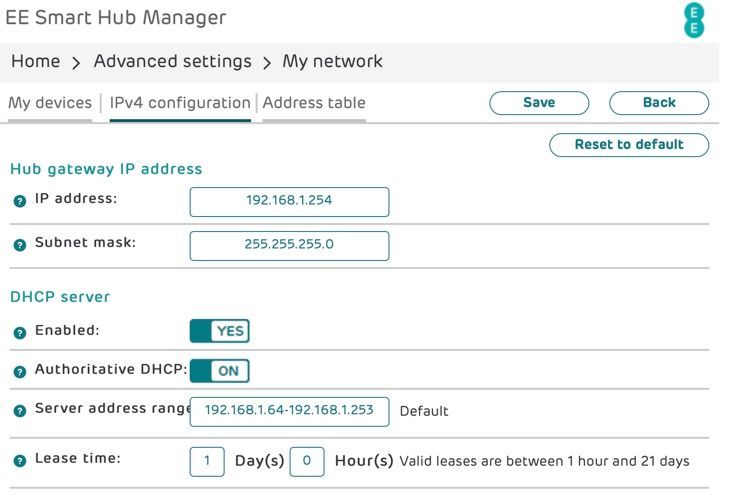Open help icon for Authoritative DHCP
Image resolution: width=756 pixels, height=504 pixels.
20,371
